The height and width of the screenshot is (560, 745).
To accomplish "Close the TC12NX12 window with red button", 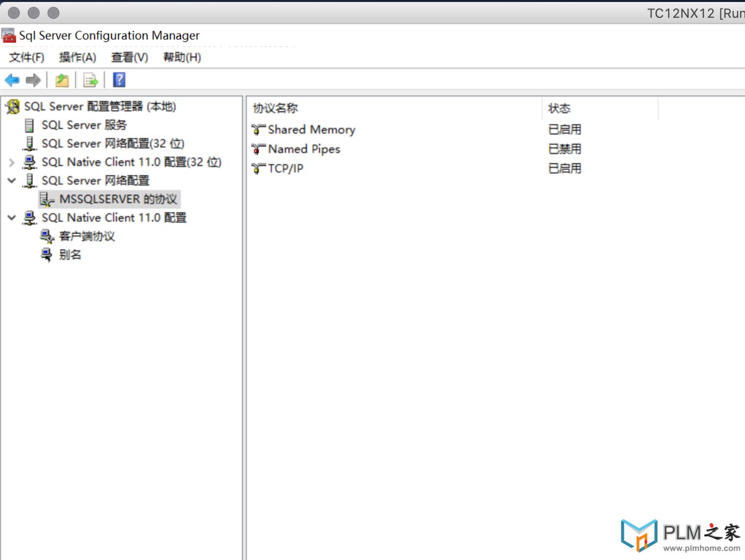I will click(14, 13).
